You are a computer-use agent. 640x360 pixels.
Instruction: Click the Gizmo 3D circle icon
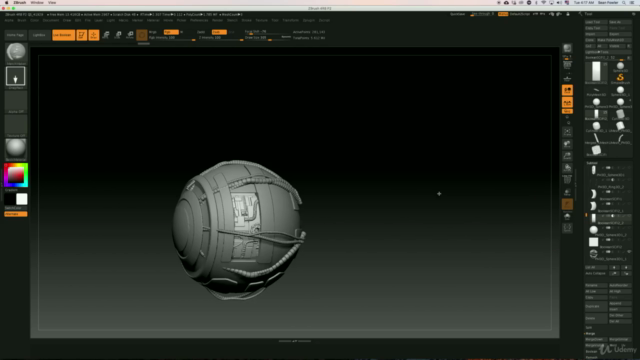tap(142, 35)
